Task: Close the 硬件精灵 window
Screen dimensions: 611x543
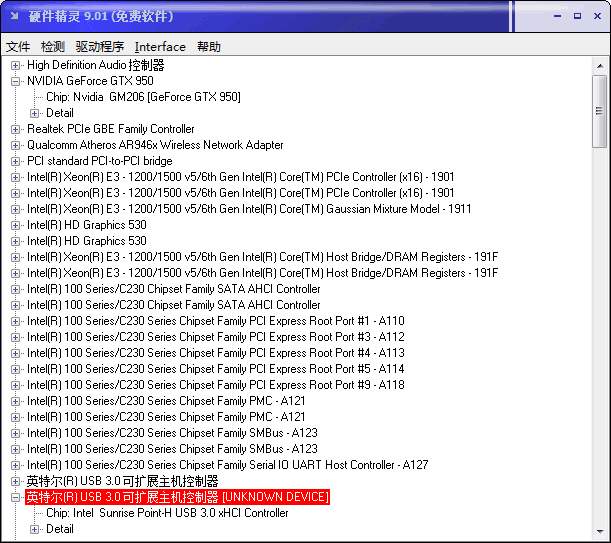Action: [x=597, y=16]
